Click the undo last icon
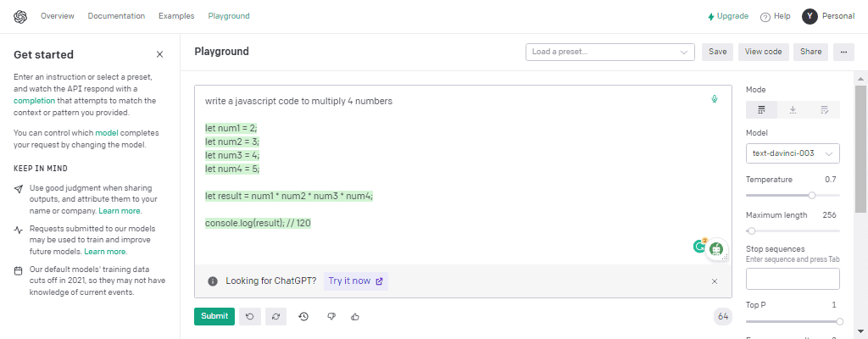This screenshot has height=339, width=868. [x=250, y=316]
